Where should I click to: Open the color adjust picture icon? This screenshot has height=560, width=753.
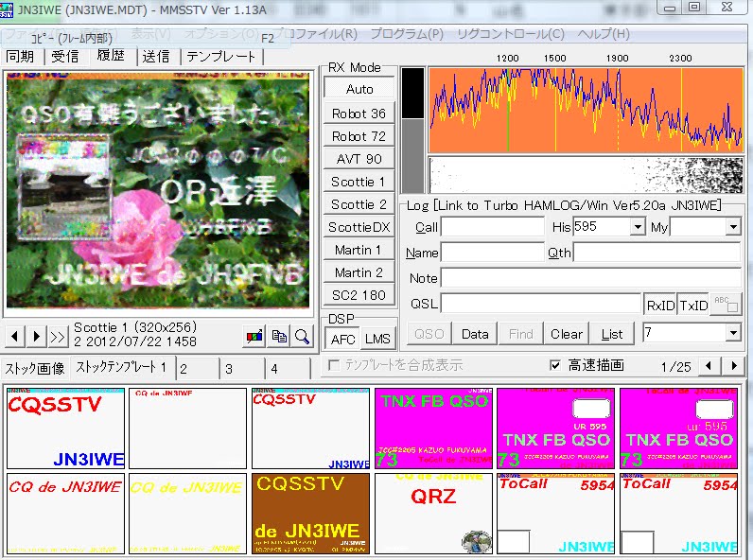[x=254, y=336]
